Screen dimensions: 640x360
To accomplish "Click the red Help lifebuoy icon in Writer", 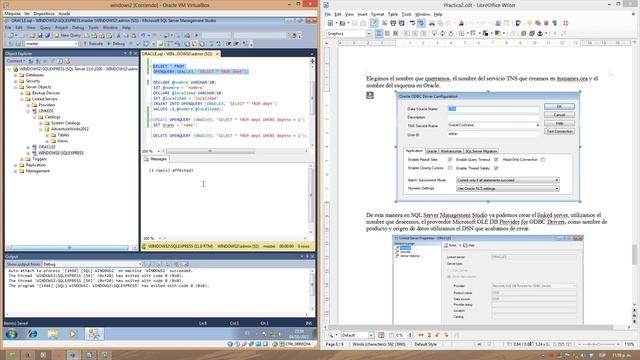I will [x=566, y=23].
